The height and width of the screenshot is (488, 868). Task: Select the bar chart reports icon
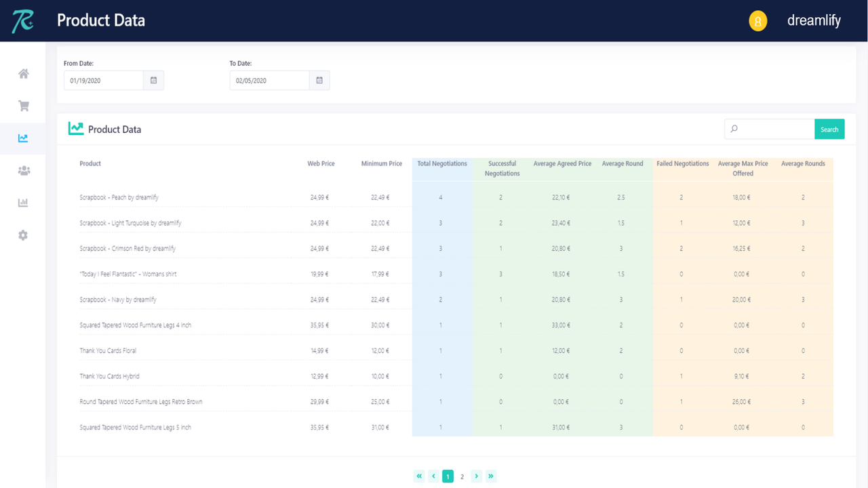23,202
